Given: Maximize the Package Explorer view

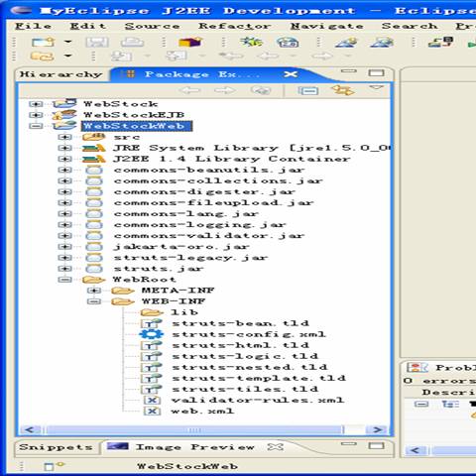Looking at the screenshot, I should tap(376, 72).
